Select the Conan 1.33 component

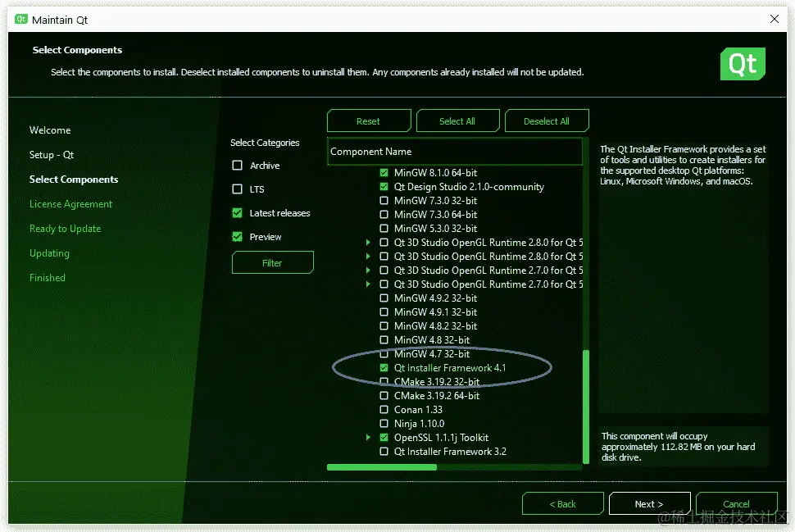coord(383,409)
